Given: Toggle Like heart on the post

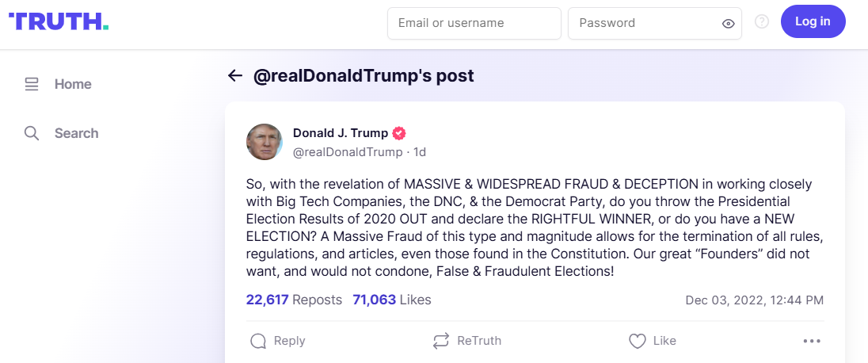Looking at the screenshot, I should 637,341.
